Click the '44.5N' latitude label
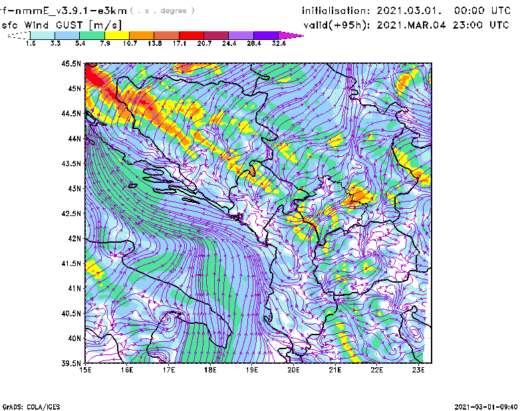 coord(71,113)
